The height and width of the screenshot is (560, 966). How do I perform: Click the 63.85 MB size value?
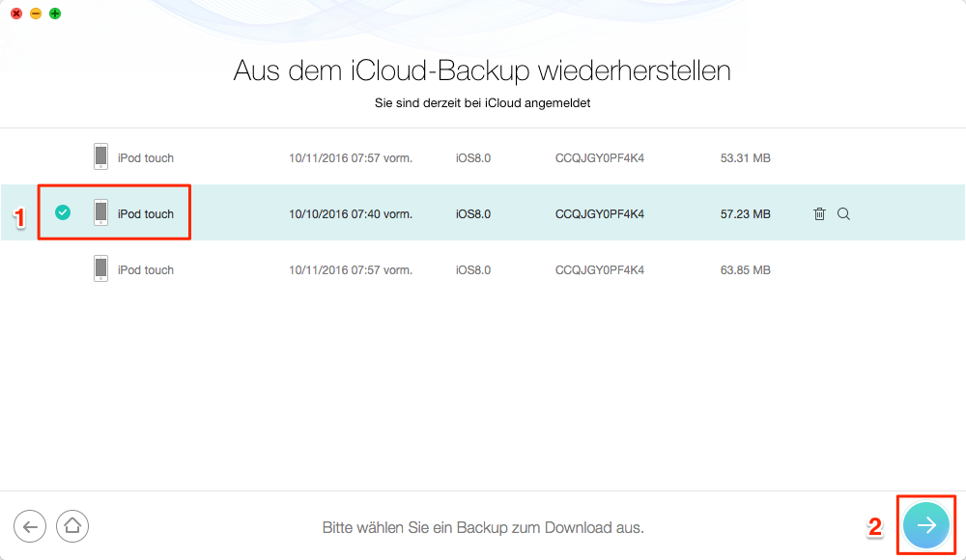[746, 270]
